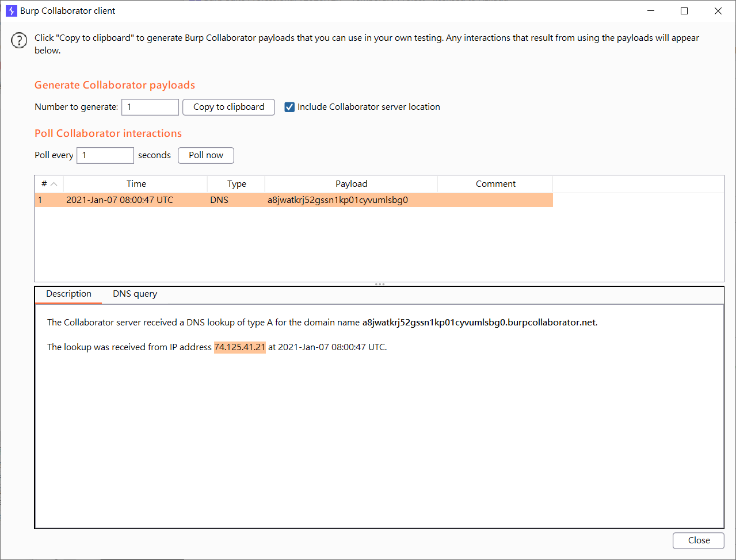The height and width of the screenshot is (560, 736).
Task: Focus the Number to generate field
Action: [150, 107]
